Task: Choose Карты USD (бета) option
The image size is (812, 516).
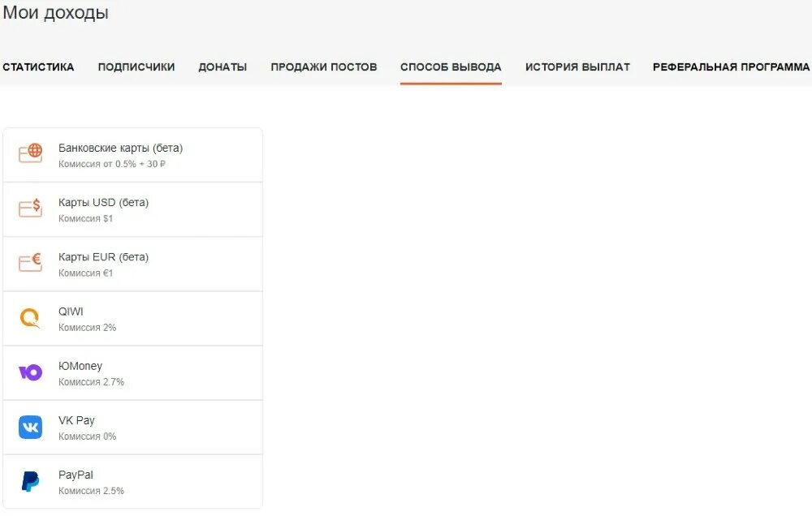Action: point(133,209)
